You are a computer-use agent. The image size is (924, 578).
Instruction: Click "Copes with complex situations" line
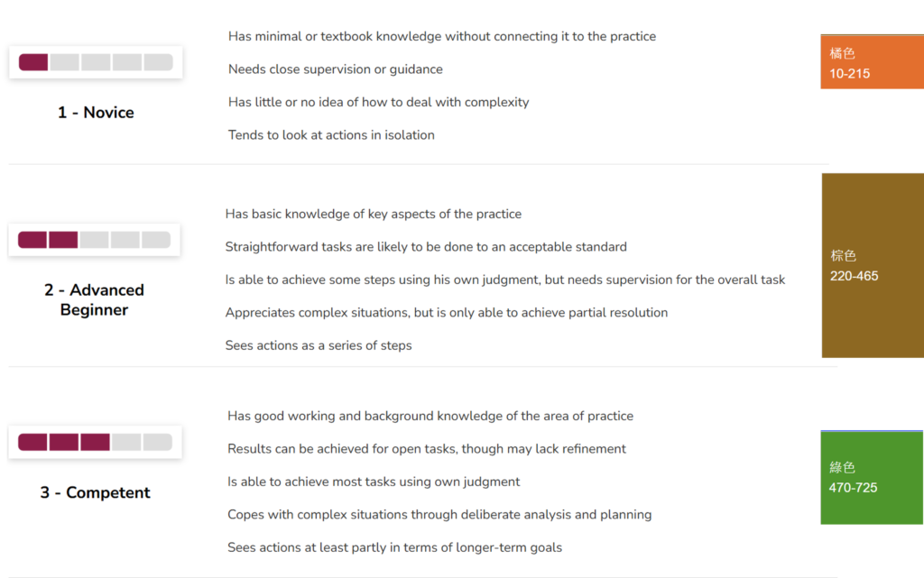(439, 515)
